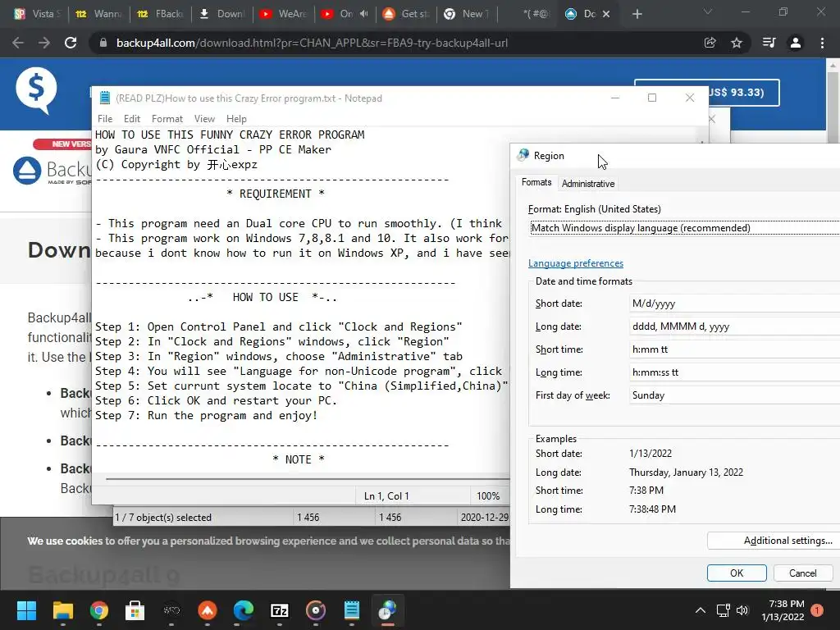Image resolution: width=840 pixels, height=630 pixels.
Task: Open the Short date format dropdown
Action: 734,304
